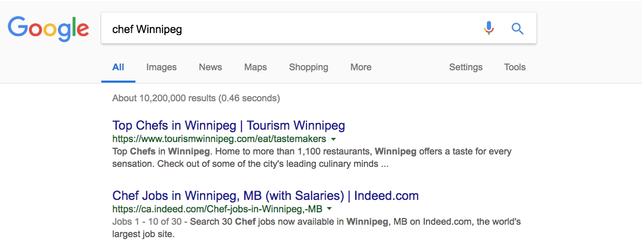This screenshot has height=249, width=644.
Task: Open the 'Chef Jobs in Winnipeg, MB' Indeed result
Action: click(266, 196)
